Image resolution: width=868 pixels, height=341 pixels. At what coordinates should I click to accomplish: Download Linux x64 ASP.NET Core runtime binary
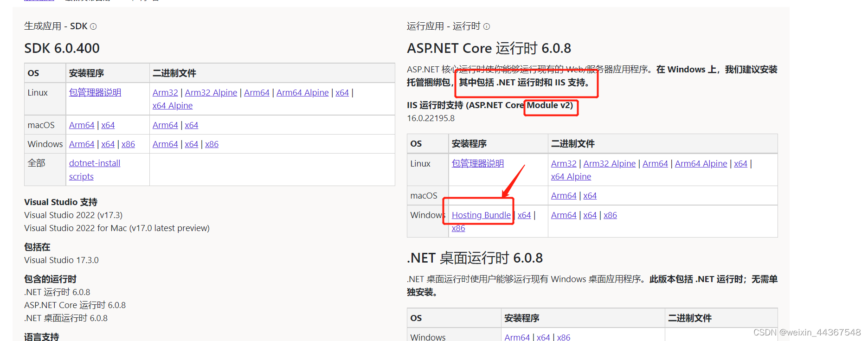740,163
